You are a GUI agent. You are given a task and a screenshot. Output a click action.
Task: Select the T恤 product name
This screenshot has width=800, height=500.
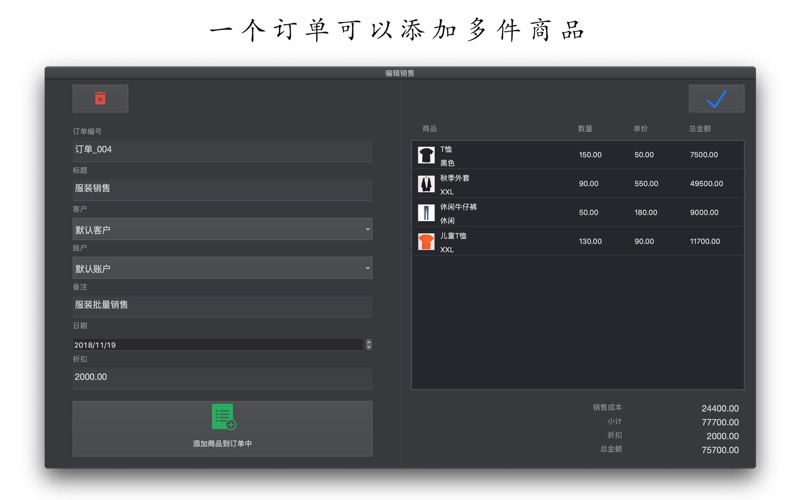pyautogui.click(x=446, y=149)
